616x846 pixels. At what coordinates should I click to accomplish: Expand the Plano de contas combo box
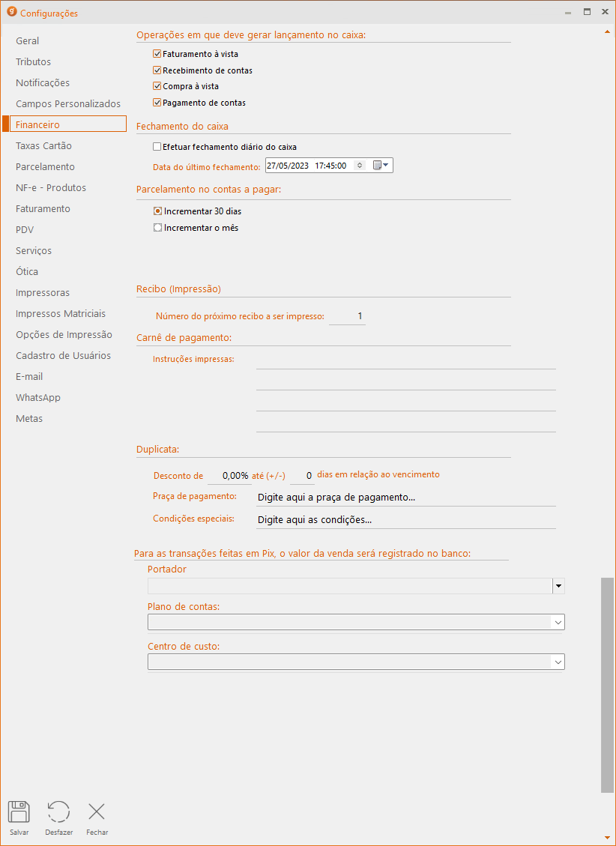558,622
